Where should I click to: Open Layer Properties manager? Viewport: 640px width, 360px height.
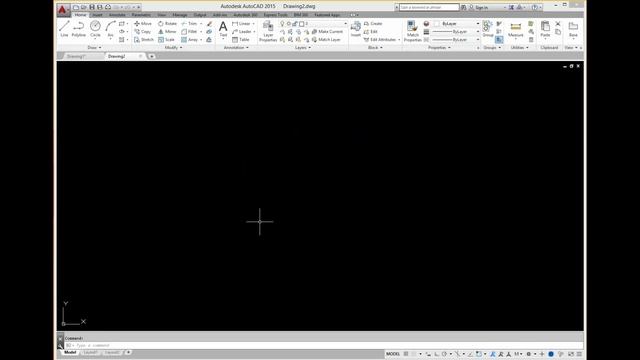pyautogui.click(x=268, y=31)
